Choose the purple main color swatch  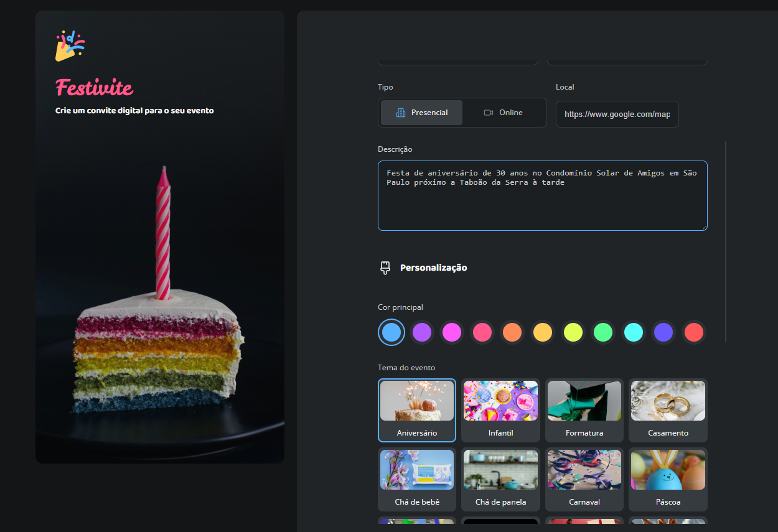click(x=422, y=332)
